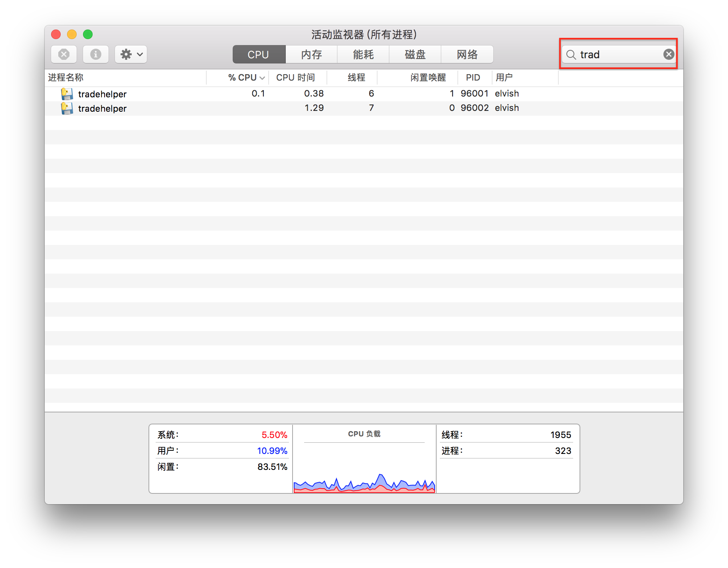Zoom window with the green button
This screenshot has width=728, height=568.
(88, 34)
